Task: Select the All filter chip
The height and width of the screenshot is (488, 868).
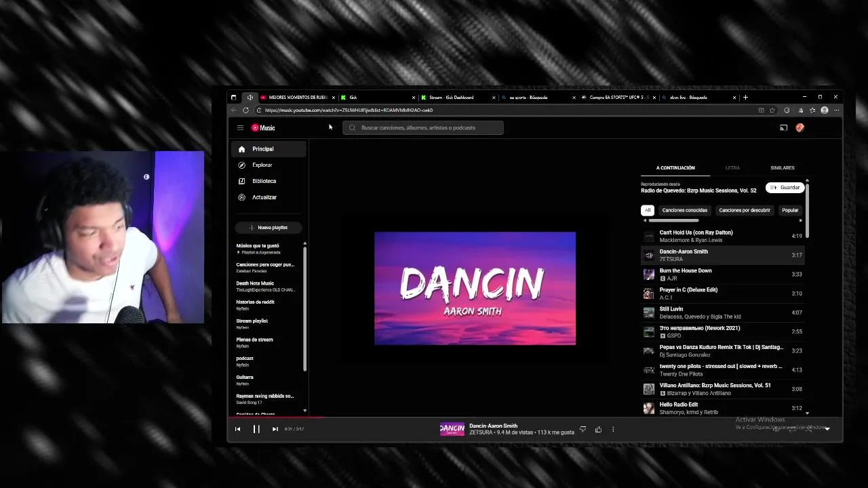Action: [648, 210]
